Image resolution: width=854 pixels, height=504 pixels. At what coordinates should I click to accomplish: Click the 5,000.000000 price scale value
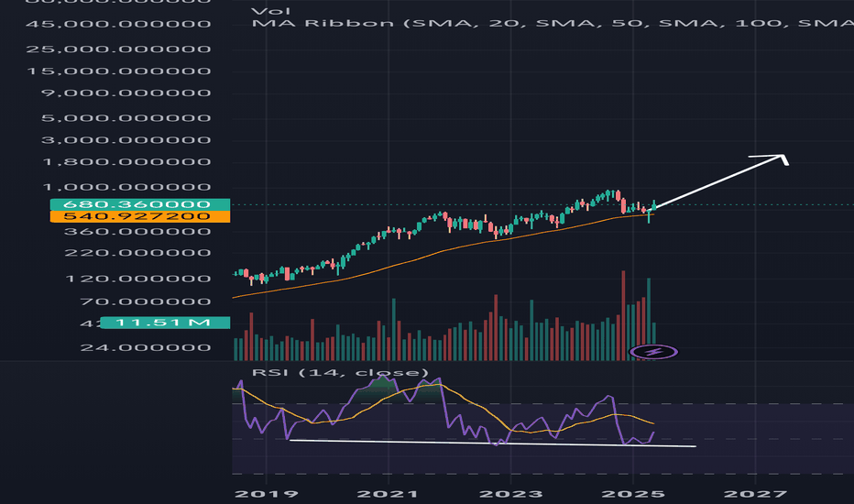(x=126, y=117)
